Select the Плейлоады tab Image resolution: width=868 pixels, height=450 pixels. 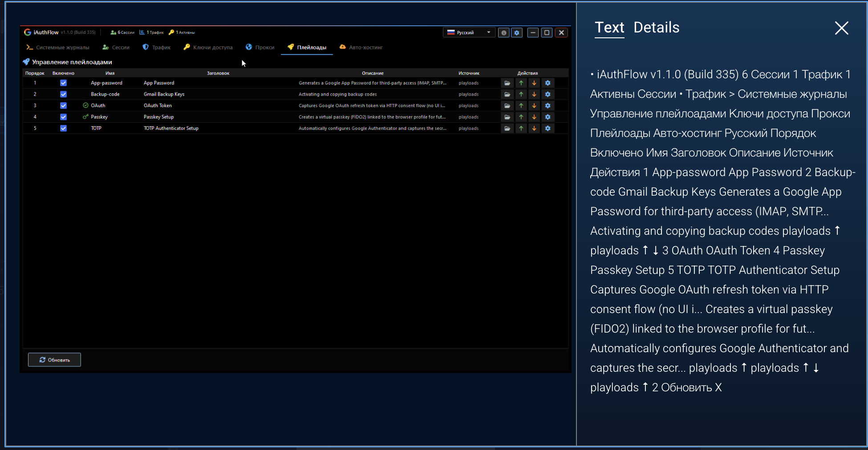[x=307, y=48]
